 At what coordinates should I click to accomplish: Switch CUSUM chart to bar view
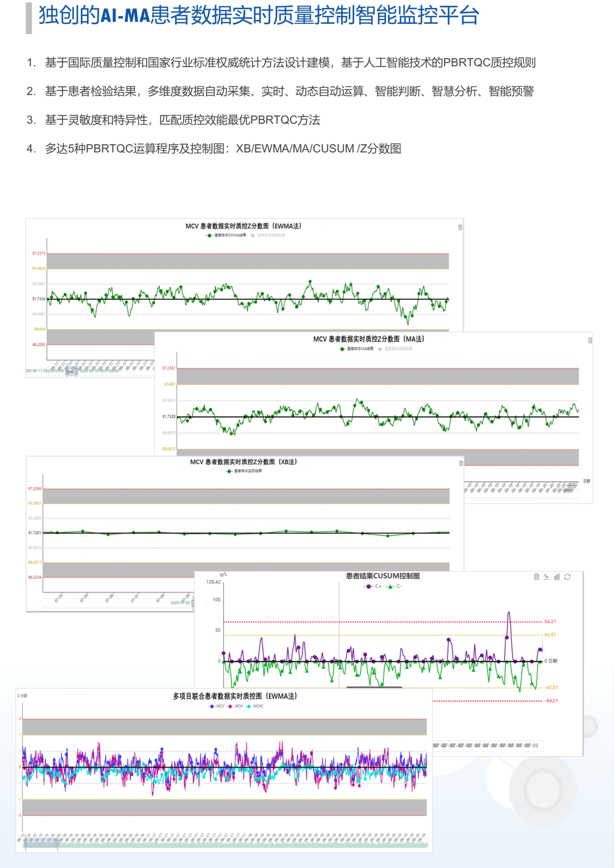tap(557, 577)
